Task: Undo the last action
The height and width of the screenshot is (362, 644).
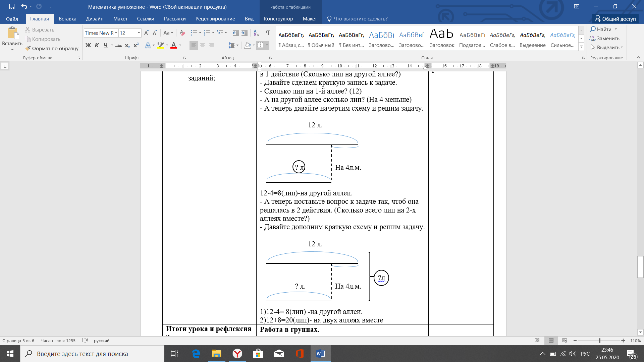Action: tap(24, 6)
